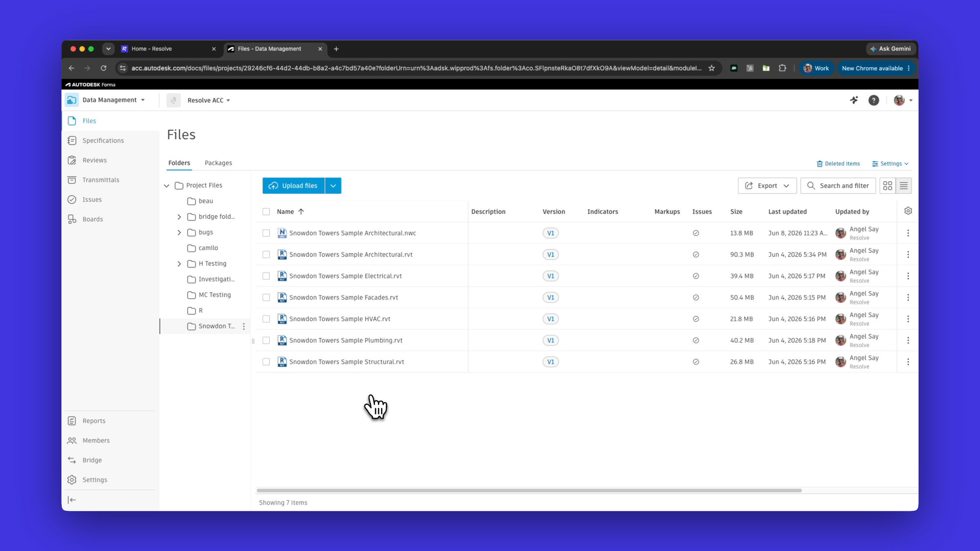
Task: Open Reports in the sidebar
Action: [x=94, y=421]
